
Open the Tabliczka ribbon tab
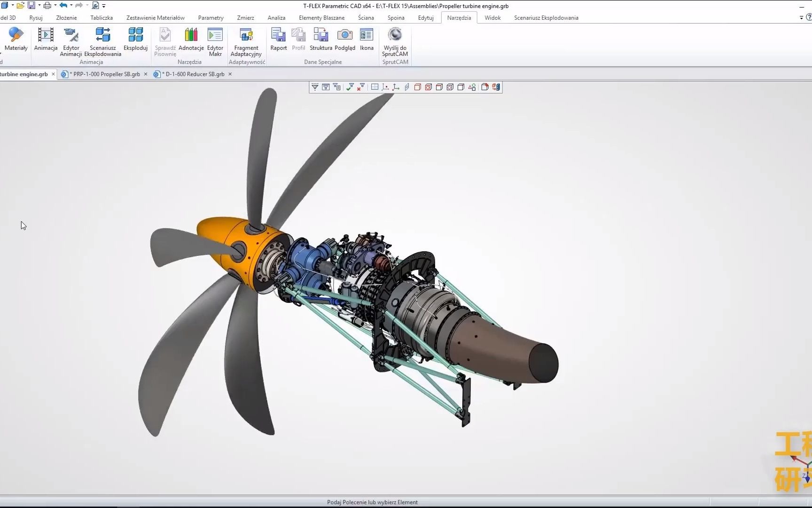101,18
